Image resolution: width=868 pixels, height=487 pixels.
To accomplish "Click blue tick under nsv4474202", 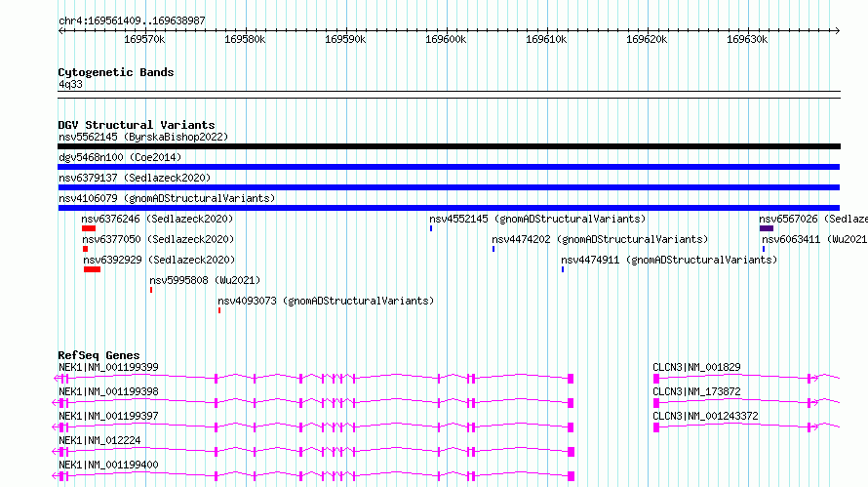I will coord(493,249).
